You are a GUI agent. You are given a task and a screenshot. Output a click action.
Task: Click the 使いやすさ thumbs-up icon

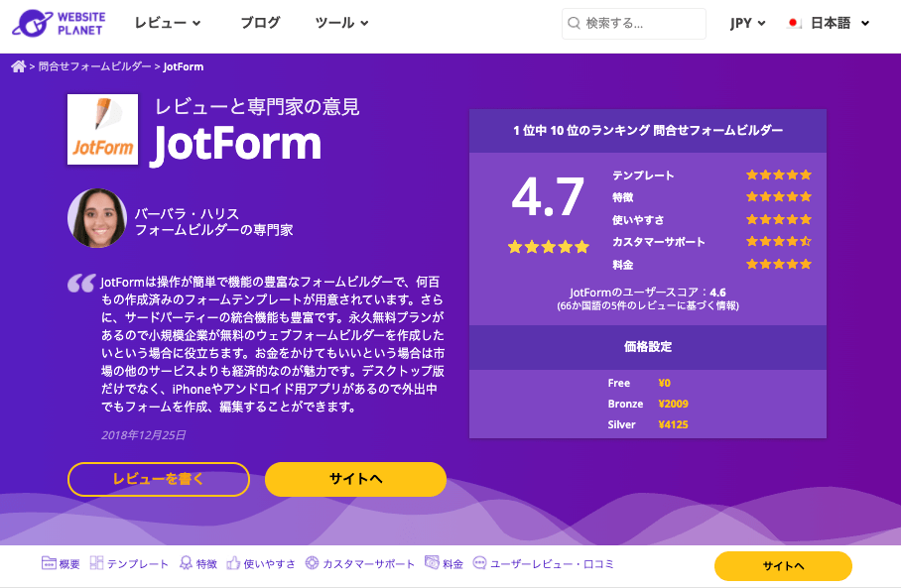pos(233,563)
